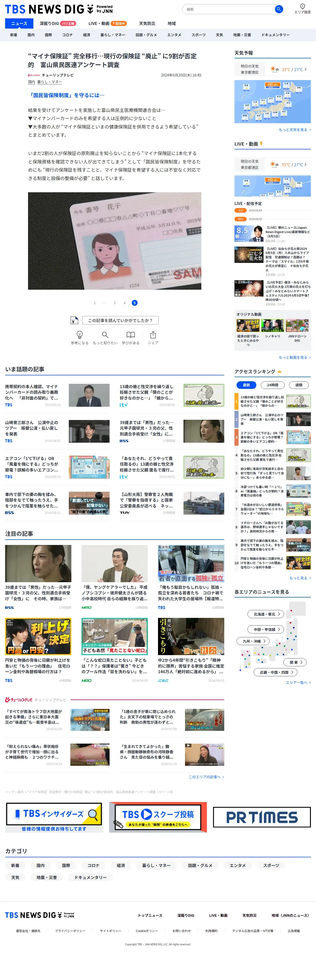Go to article page 4
The height and width of the screenshot is (980, 316).
[124, 303]
